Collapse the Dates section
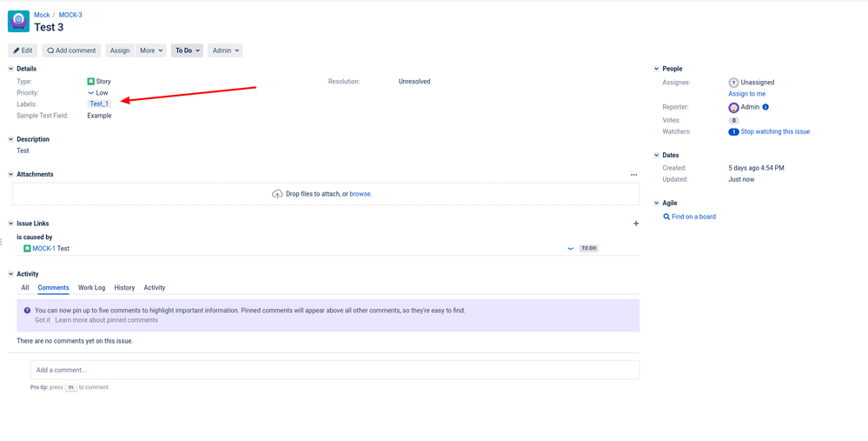Viewport: 868px width, 441px height. click(x=657, y=155)
